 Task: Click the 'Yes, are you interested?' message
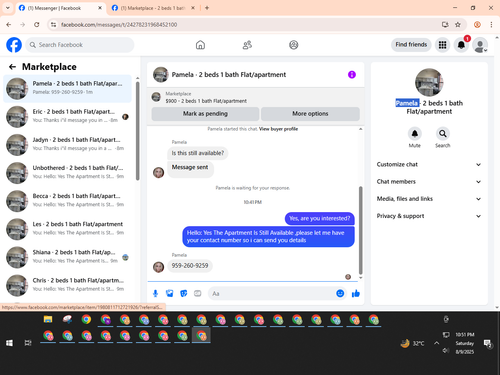point(320,219)
